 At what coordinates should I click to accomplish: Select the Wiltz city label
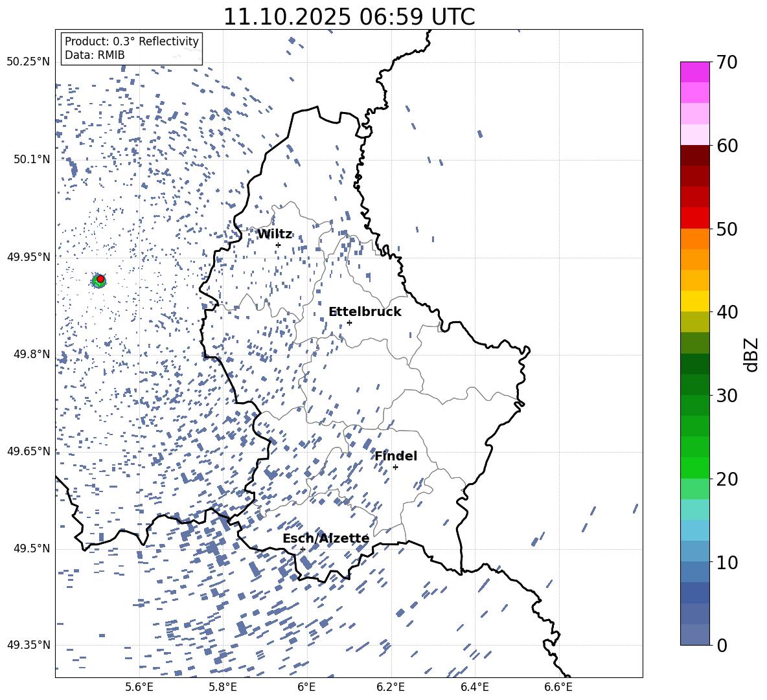click(275, 234)
